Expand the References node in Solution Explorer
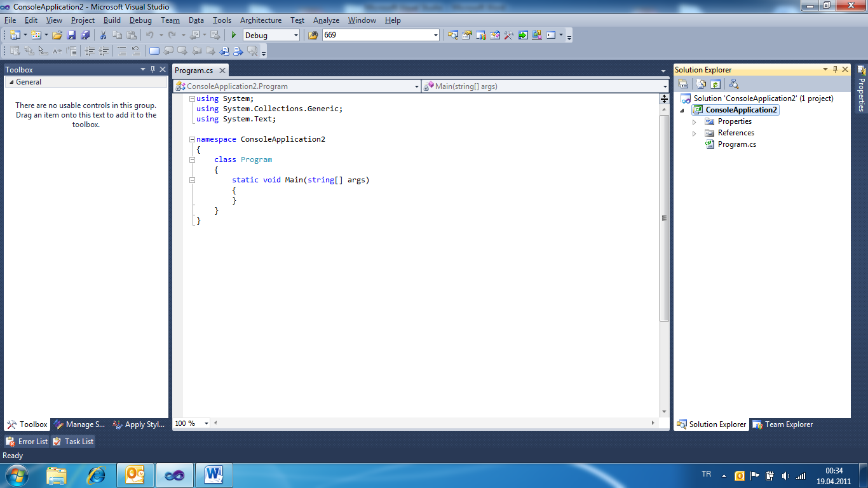This screenshot has width=868, height=488. pyautogui.click(x=695, y=133)
